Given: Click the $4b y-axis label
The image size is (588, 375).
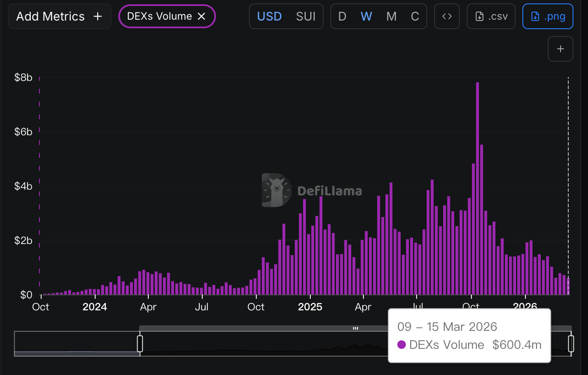Looking at the screenshot, I should pyautogui.click(x=23, y=186).
